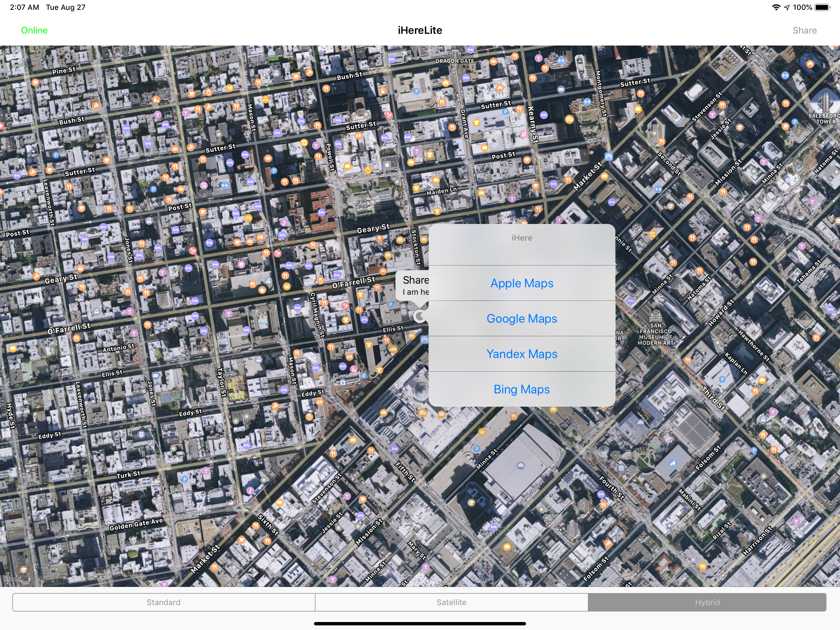
Task: Tap the police badge icon near Eddy St
Action: pyautogui.click(x=141, y=434)
